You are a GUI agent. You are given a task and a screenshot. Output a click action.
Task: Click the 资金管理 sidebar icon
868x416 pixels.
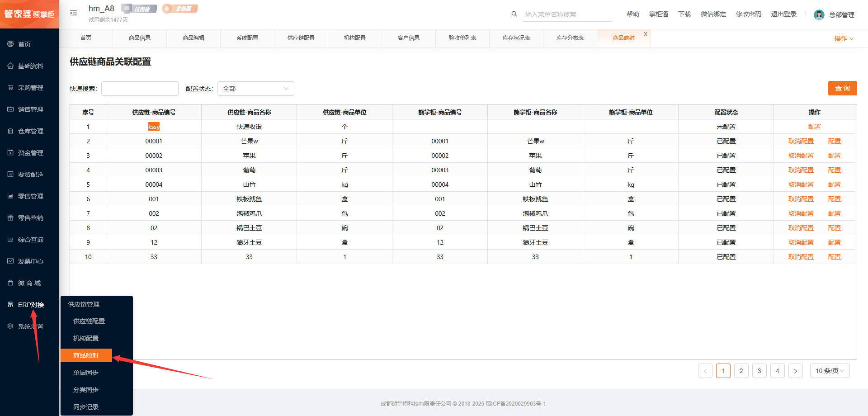(x=10, y=152)
